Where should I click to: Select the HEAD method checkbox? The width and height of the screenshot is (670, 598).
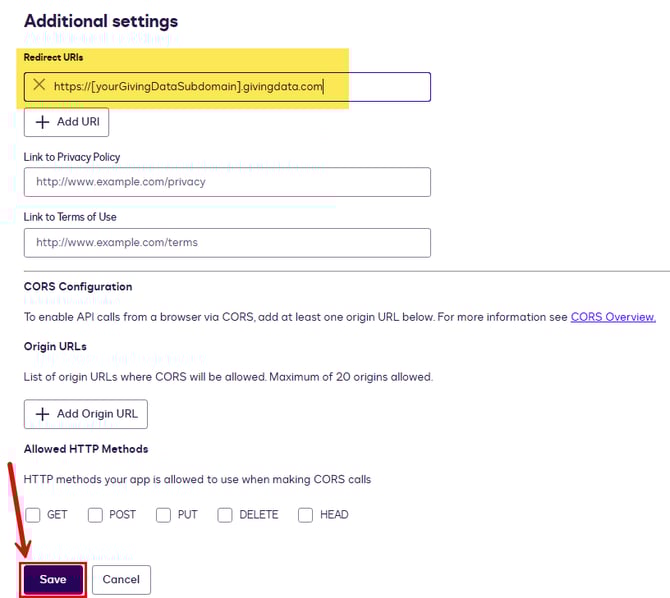(306, 515)
